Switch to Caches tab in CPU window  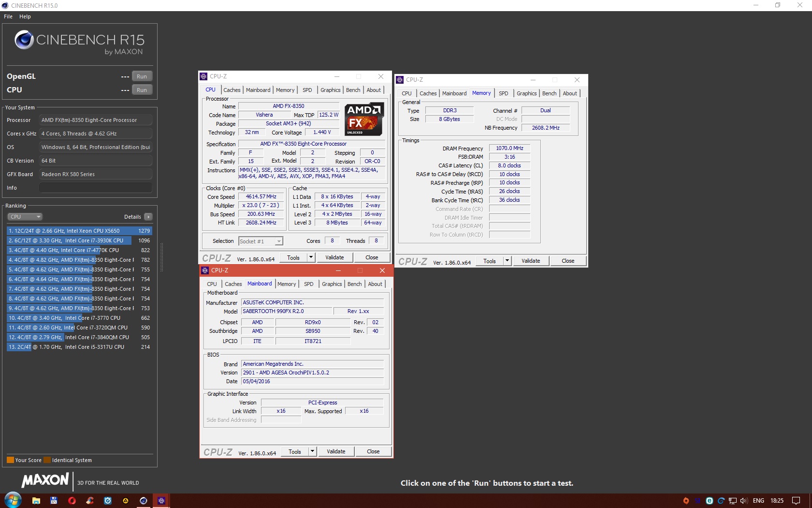pos(232,90)
